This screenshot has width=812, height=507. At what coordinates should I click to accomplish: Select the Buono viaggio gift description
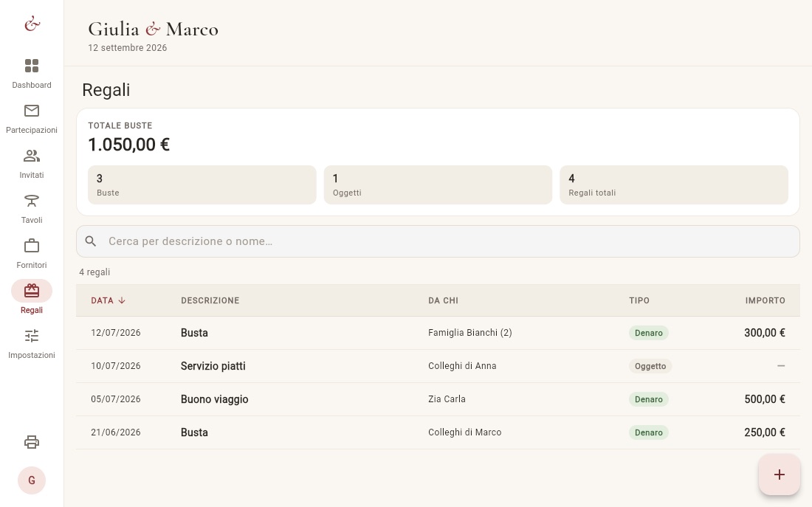pos(214,399)
